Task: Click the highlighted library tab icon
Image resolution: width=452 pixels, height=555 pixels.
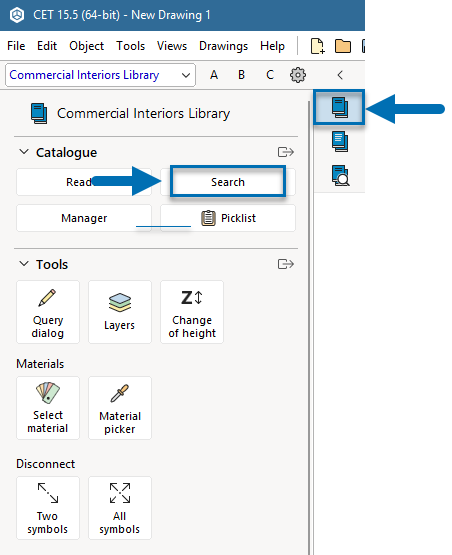Action: [339, 107]
